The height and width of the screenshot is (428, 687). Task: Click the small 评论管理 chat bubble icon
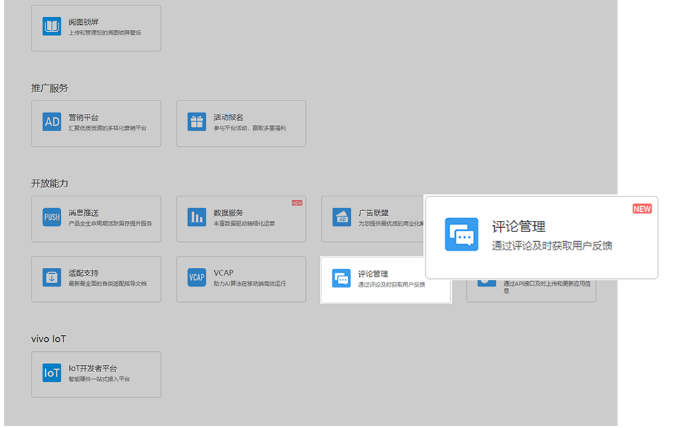click(x=341, y=278)
